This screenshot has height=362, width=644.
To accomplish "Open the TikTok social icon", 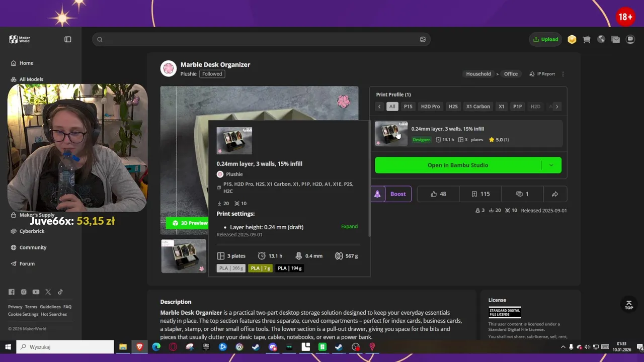I will click(60, 292).
